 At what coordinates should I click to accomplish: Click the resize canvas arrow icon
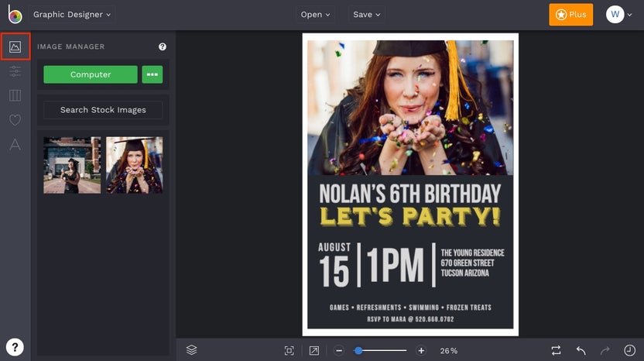(x=314, y=351)
